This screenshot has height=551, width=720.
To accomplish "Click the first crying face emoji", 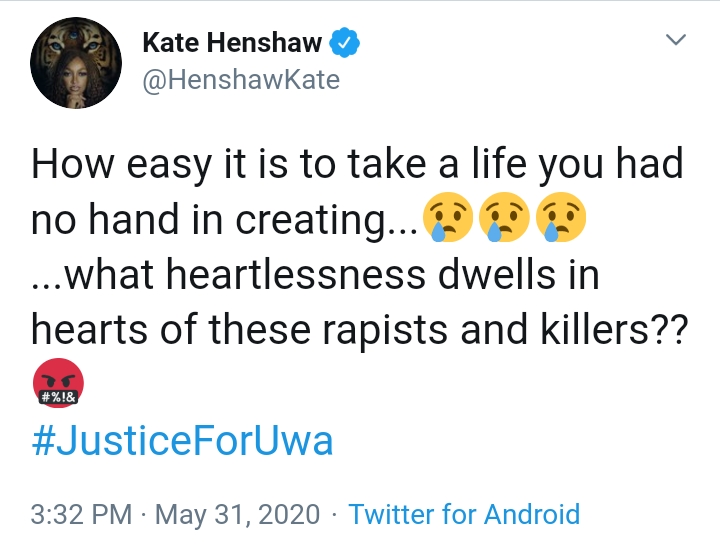I will pyautogui.click(x=447, y=218).
